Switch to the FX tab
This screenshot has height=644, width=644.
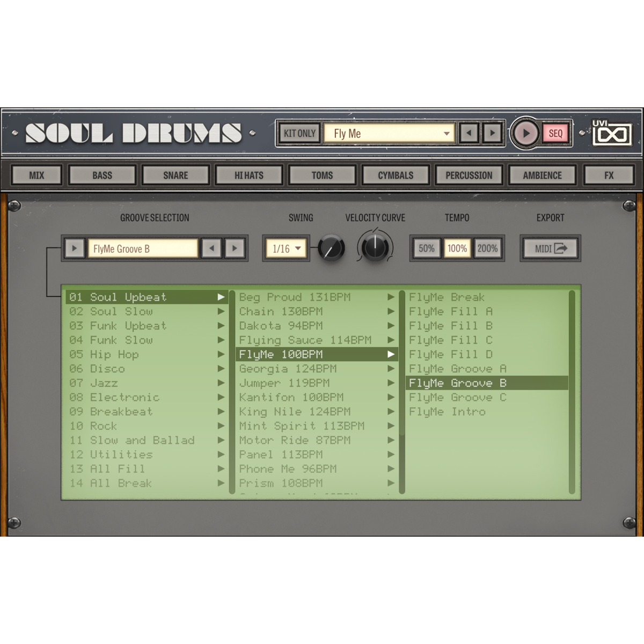[609, 175]
